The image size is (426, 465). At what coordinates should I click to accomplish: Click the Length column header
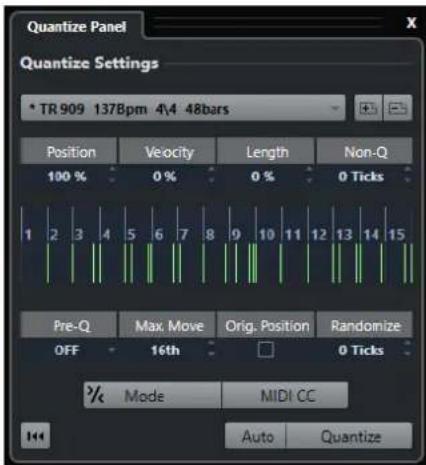(266, 152)
